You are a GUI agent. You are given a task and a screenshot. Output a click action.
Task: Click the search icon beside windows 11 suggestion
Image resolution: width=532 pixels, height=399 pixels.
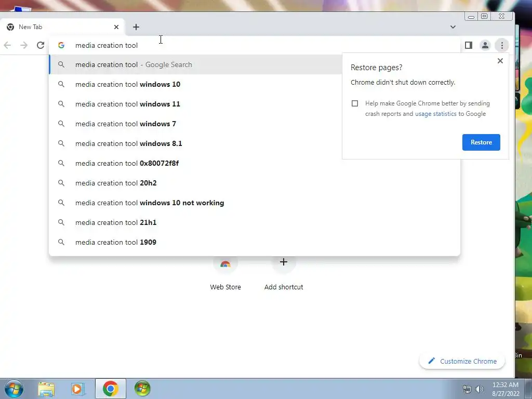click(61, 104)
